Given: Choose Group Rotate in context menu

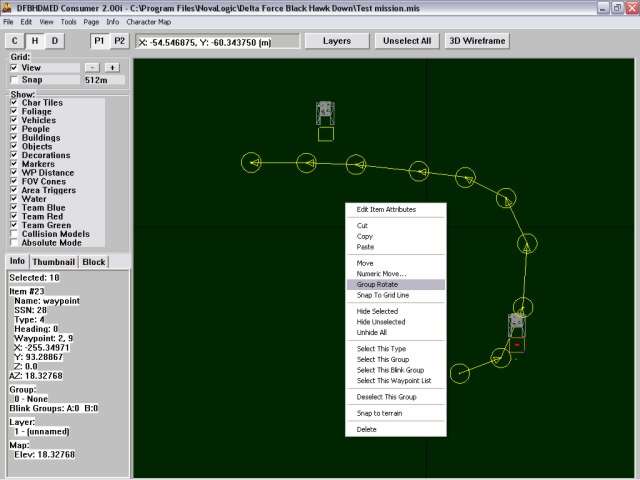Looking at the screenshot, I should pyautogui.click(x=377, y=285).
